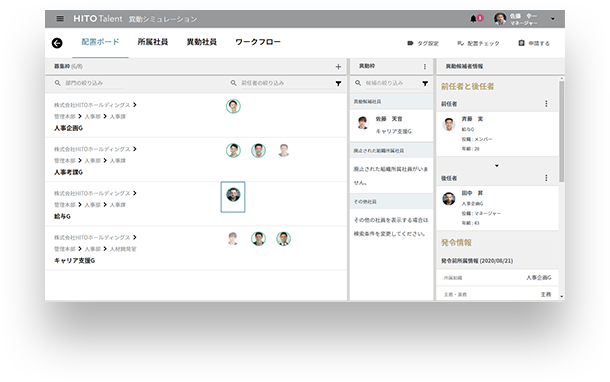Open filter funnel in 異動枠 panel
Viewport: 610px width, 382px height.
tap(425, 83)
